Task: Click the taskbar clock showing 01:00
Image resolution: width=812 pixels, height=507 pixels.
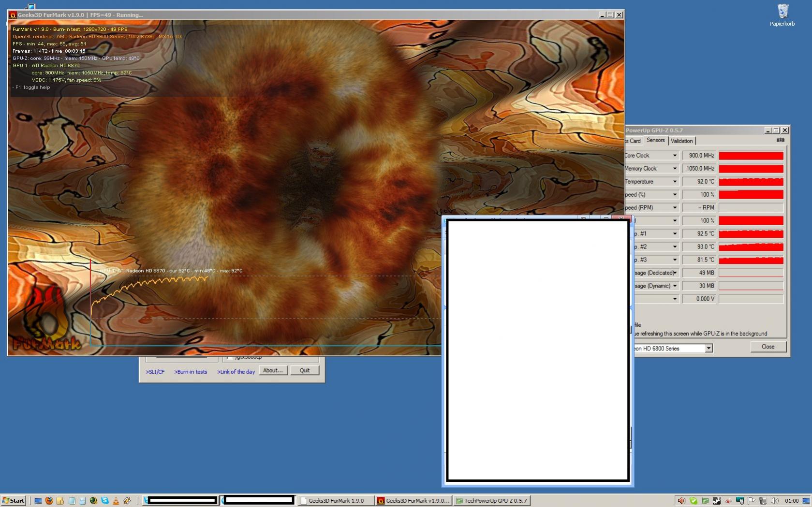Action: [792, 501]
